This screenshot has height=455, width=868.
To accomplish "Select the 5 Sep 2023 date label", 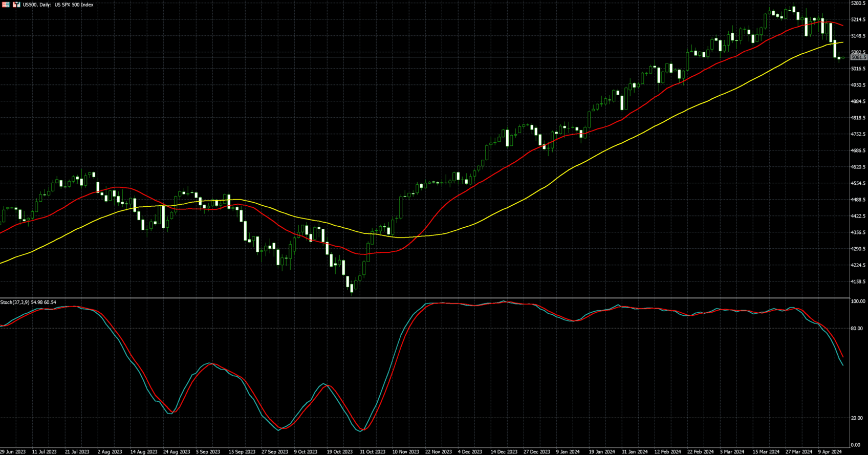I will pyautogui.click(x=208, y=451).
